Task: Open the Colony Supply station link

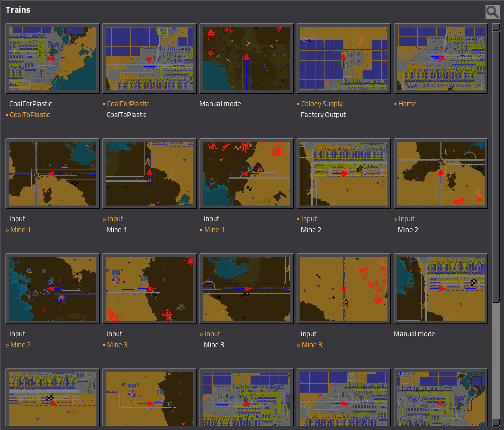Action: [x=322, y=104]
